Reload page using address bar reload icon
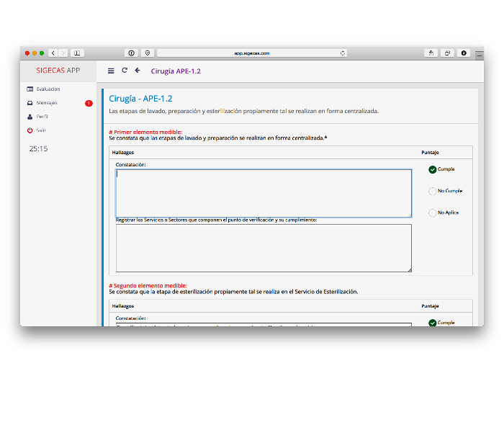 [343, 53]
